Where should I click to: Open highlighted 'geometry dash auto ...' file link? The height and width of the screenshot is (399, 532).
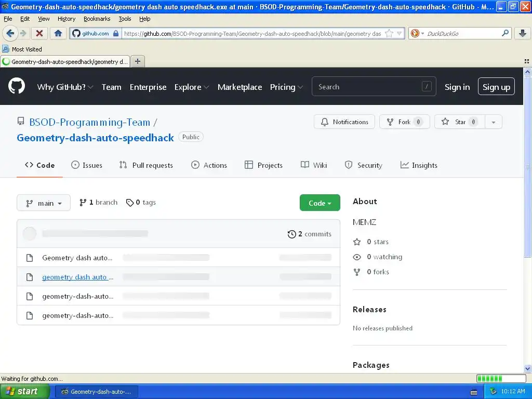(78, 277)
